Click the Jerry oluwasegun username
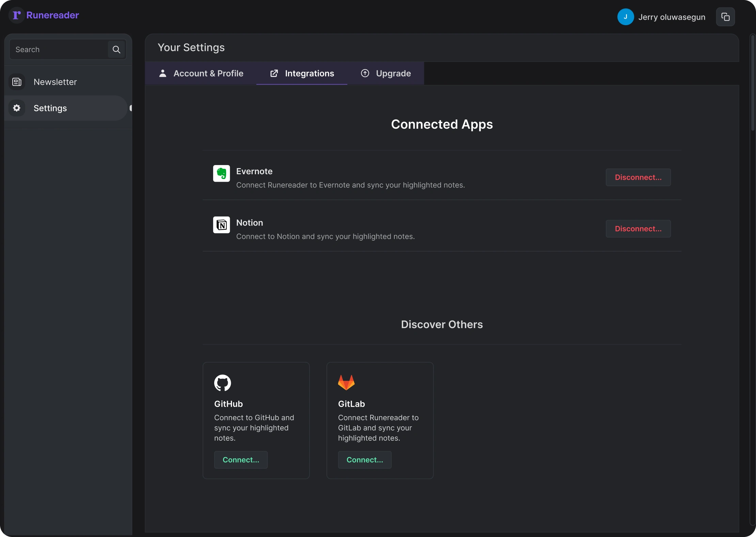Viewport: 756px width, 537px height. tap(672, 17)
